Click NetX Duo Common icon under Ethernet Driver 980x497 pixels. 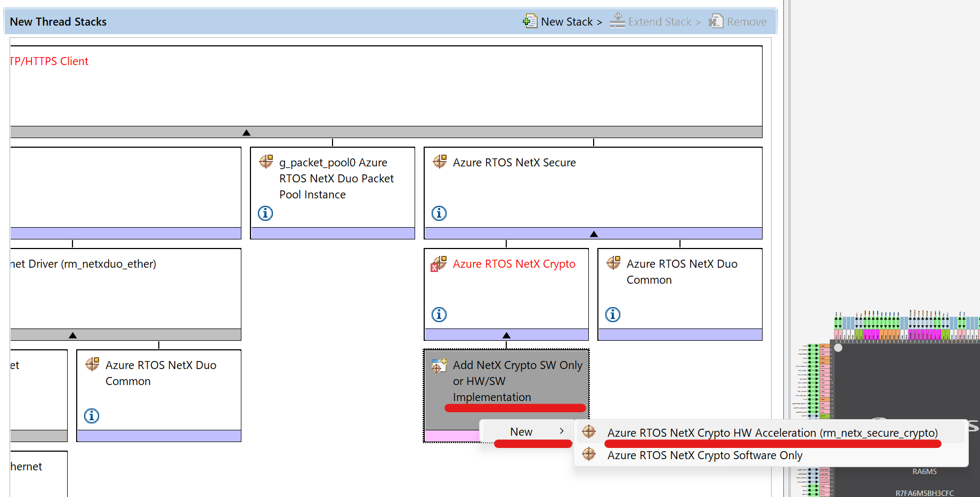click(x=92, y=364)
